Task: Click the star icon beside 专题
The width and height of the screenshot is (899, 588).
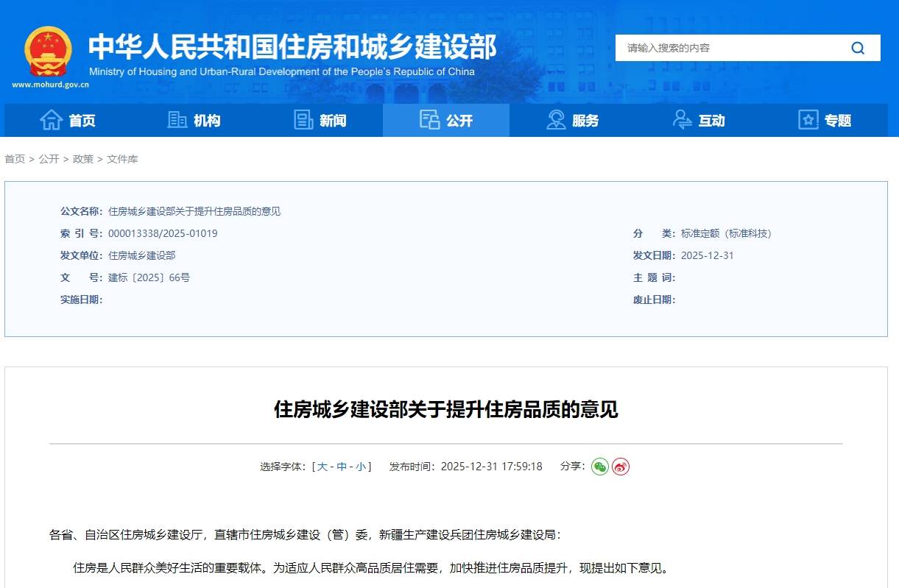Action: [x=808, y=120]
